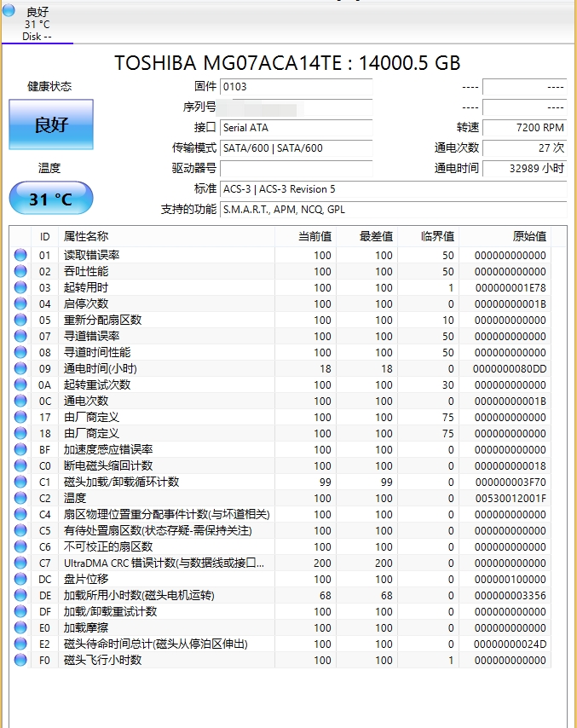Select the attribute name 磁头飞行小时数
Screen dimensions: 577x728
pyautogui.click(x=102, y=660)
